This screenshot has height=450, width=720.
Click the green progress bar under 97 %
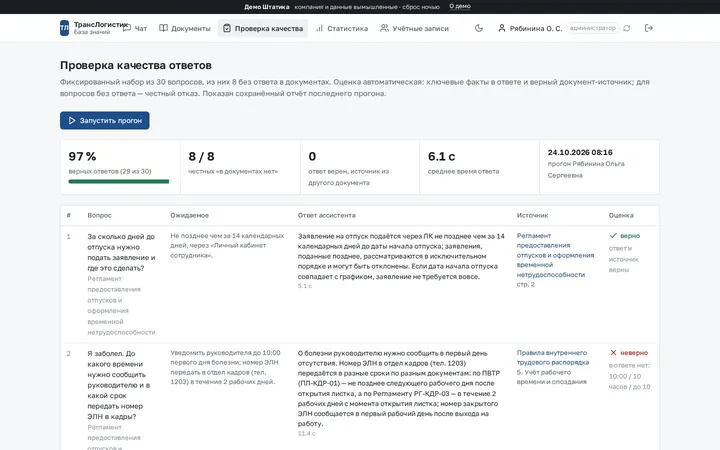(x=119, y=181)
